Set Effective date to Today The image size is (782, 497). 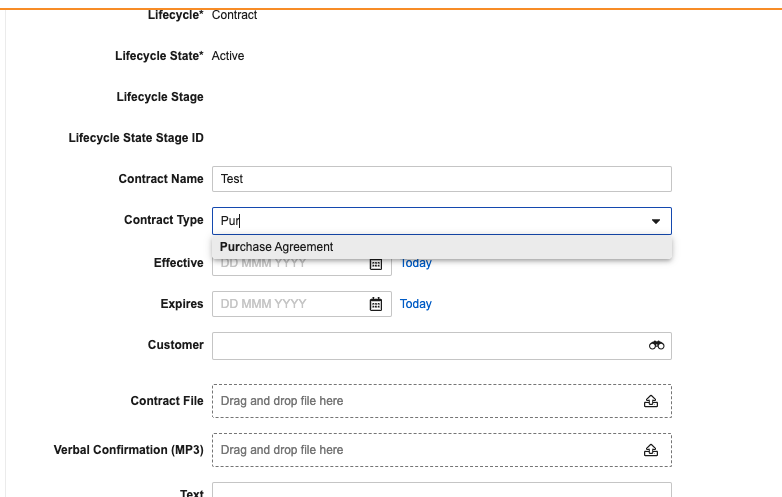[415, 264]
